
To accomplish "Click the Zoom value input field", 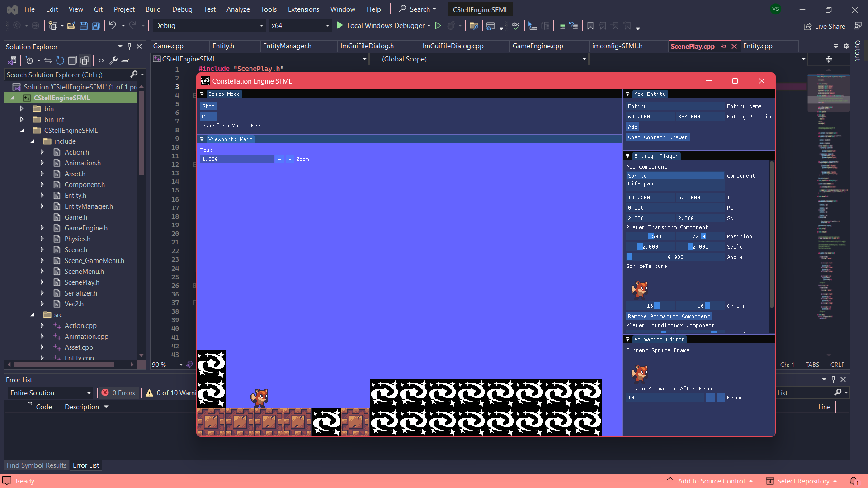I will coord(236,159).
